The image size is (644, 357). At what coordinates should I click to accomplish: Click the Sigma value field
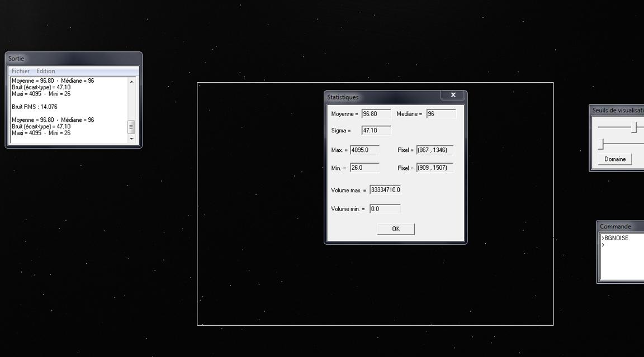376,131
